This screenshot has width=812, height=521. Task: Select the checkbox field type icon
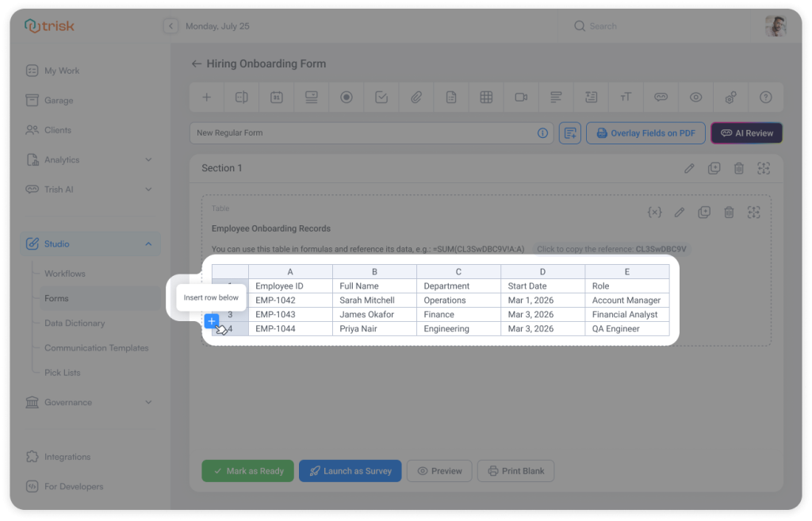(381, 97)
